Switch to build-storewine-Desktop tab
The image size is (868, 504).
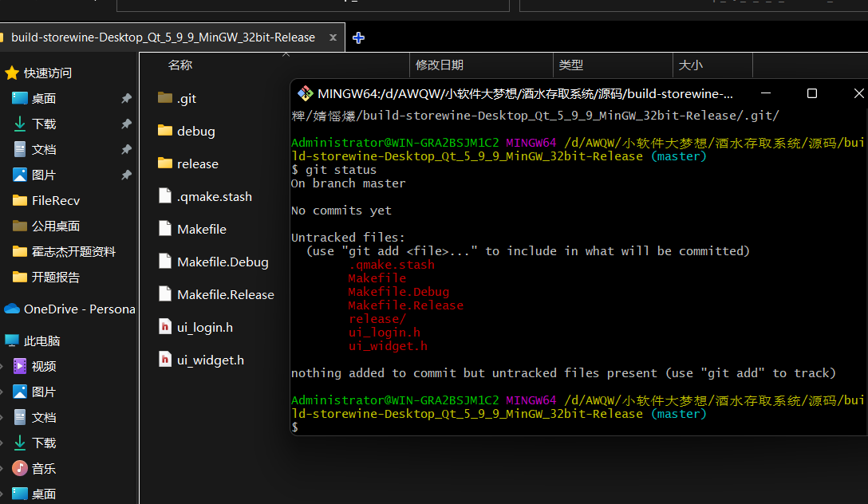click(x=163, y=37)
